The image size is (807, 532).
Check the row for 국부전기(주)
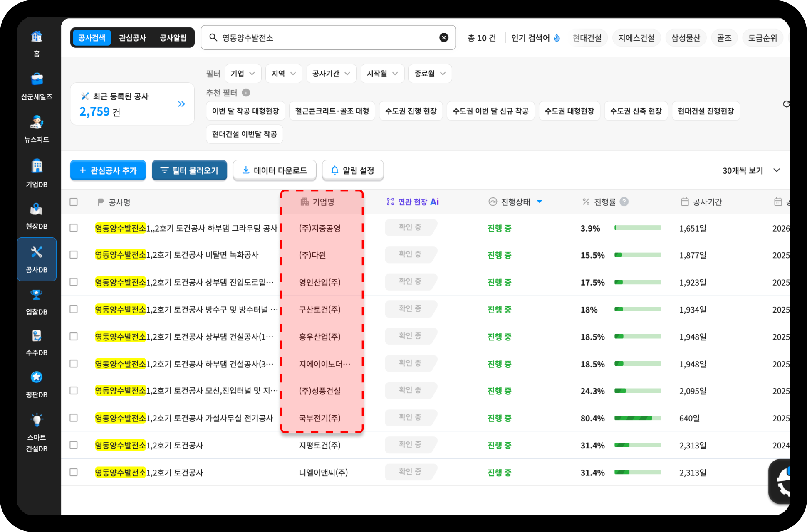[x=74, y=418]
